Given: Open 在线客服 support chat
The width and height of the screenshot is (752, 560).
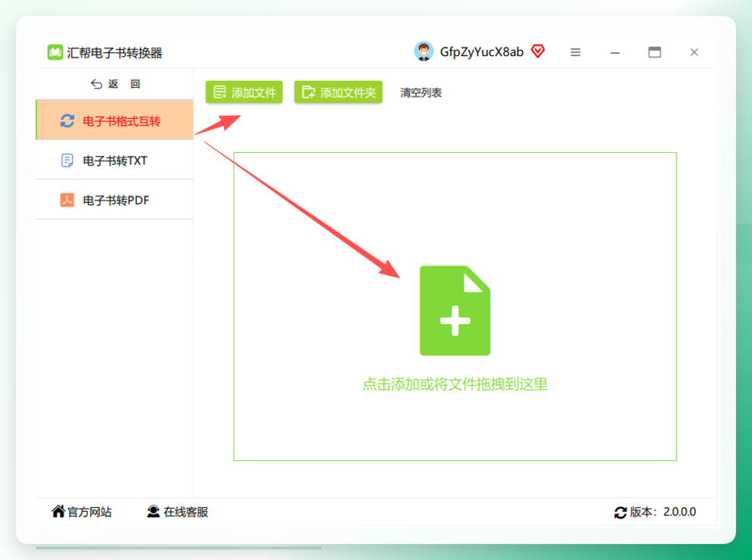Looking at the screenshot, I should (178, 512).
